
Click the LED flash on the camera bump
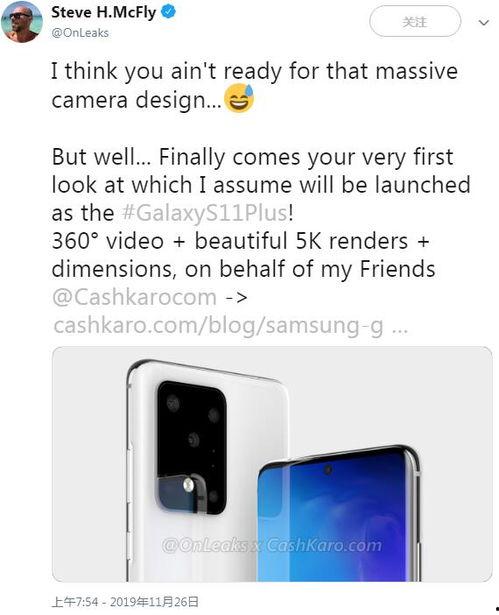coord(189,486)
